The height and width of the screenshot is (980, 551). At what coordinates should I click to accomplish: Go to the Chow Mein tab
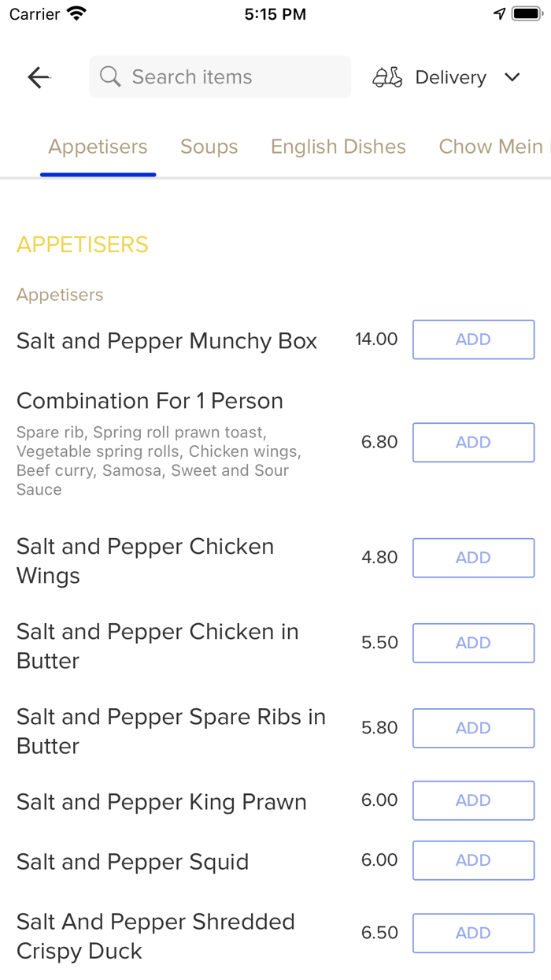pos(490,147)
